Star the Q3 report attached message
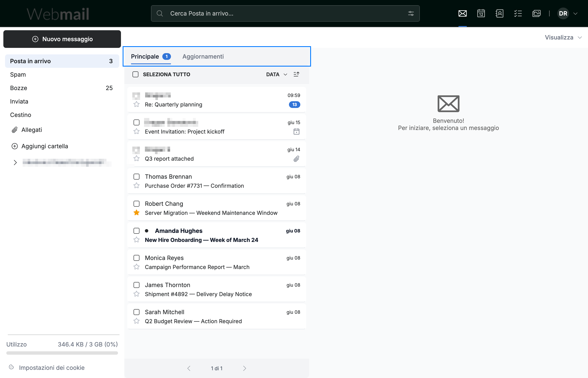588x378 pixels. (x=136, y=159)
